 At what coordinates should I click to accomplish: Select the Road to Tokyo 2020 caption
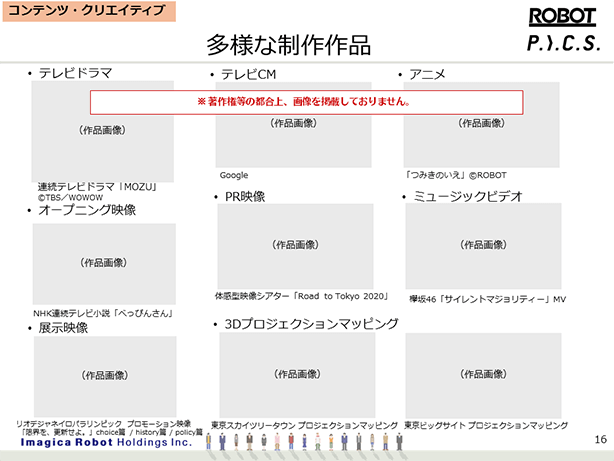click(302, 296)
